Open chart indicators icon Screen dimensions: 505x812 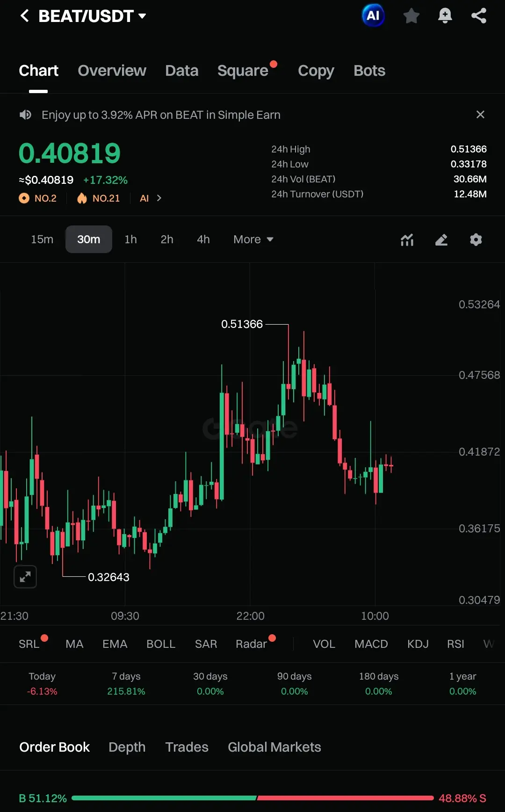coord(407,239)
